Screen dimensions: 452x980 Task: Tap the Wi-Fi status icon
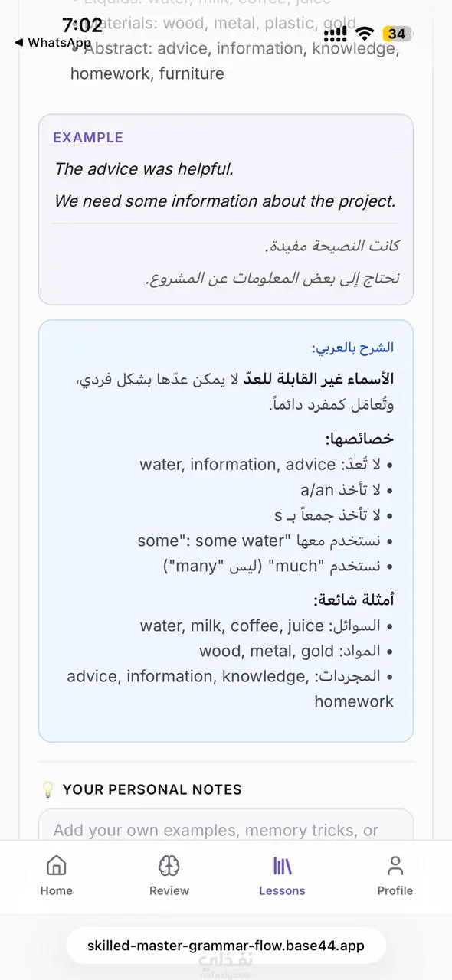click(x=365, y=34)
